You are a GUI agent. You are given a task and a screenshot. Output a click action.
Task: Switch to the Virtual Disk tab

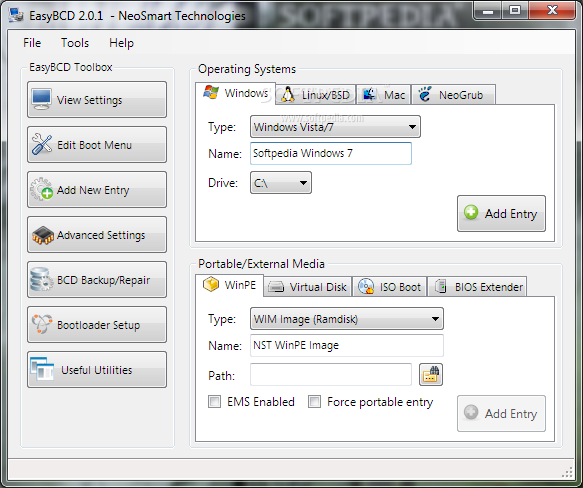[307, 287]
